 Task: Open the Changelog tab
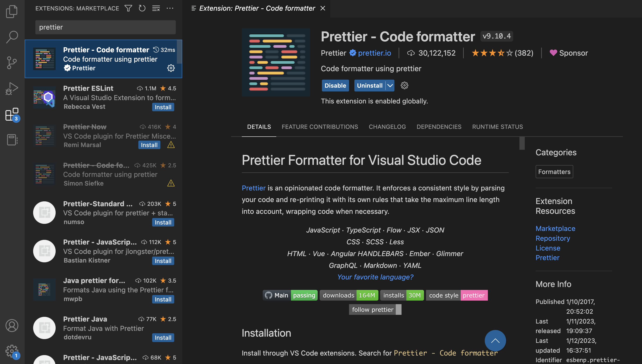point(387,127)
